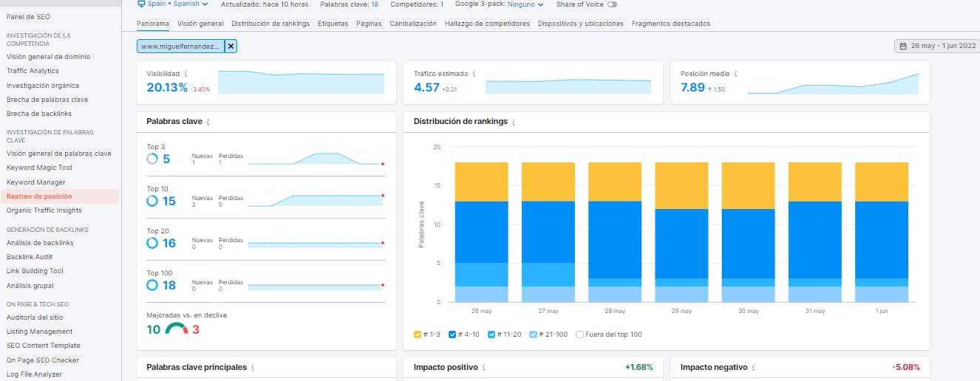
Task: Uncheck the # 11-20 legend checkbox
Action: tap(491, 334)
